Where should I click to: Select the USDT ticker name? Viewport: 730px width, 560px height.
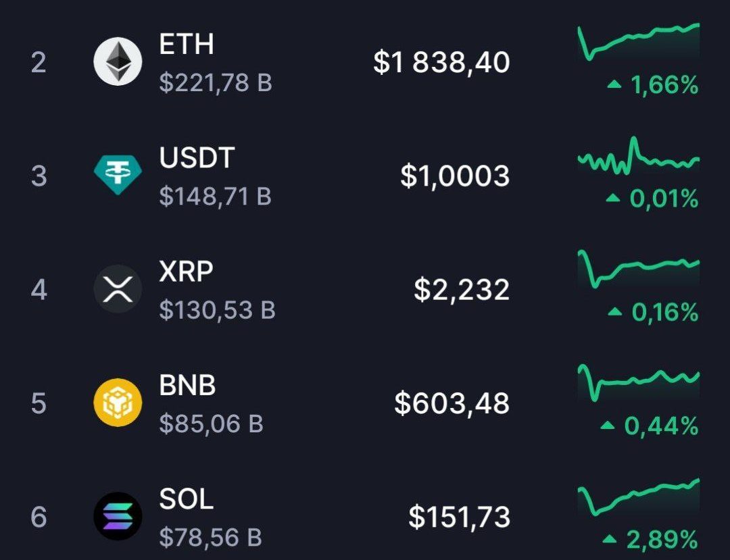197,157
